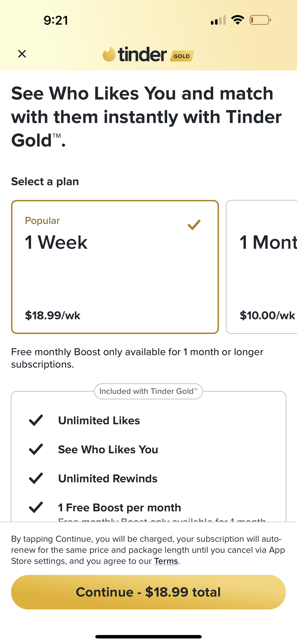
Task: Tap the Wi-Fi status icon
Action: point(238,20)
